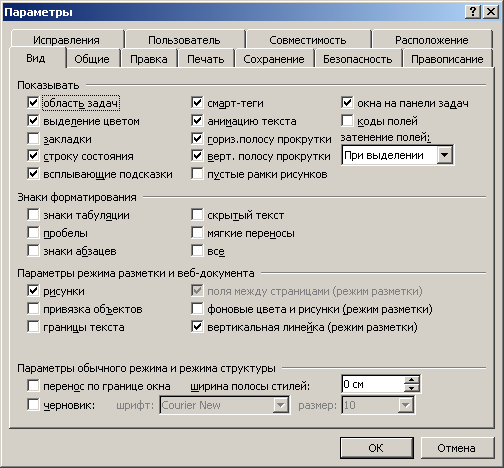Decrease the ширина полосы стилей spinner value
Image resolution: width=504 pixels, height=468 pixels.
coord(412,388)
